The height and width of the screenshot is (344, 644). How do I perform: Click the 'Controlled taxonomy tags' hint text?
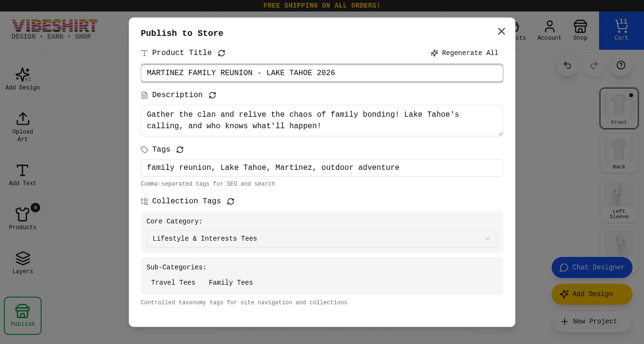tap(244, 302)
